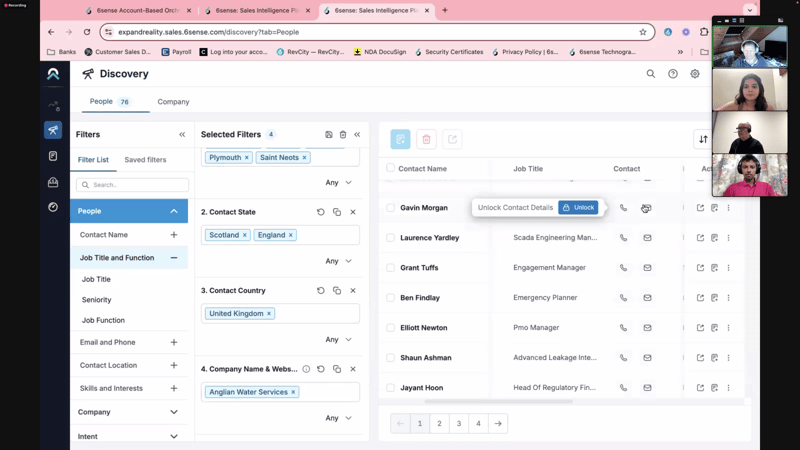Expand the Intent filter section
This screenshot has width=800, height=450.
point(174,437)
